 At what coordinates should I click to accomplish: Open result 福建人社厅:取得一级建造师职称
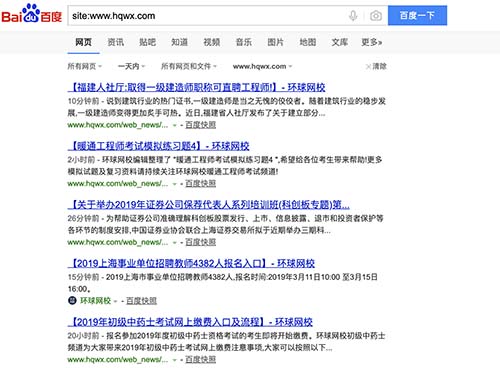click(197, 87)
